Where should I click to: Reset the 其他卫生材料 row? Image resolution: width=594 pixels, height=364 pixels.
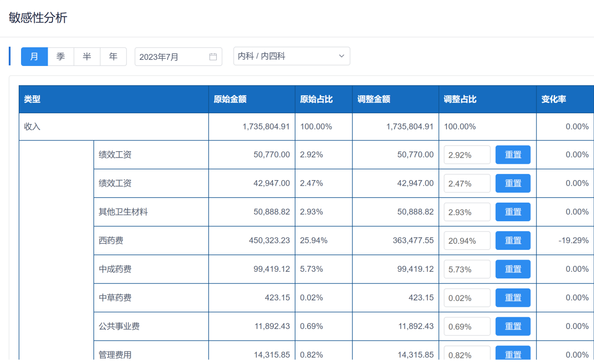pyautogui.click(x=513, y=212)
